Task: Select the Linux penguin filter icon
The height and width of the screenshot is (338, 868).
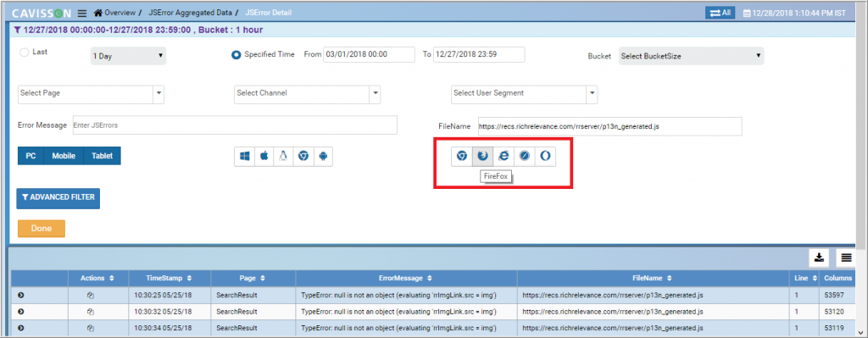Action: coord(283,157)
